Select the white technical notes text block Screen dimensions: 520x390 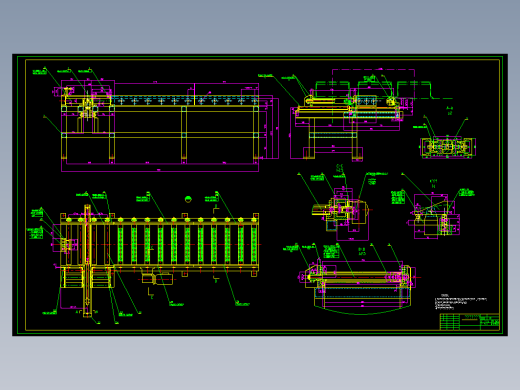click(461, 302)
